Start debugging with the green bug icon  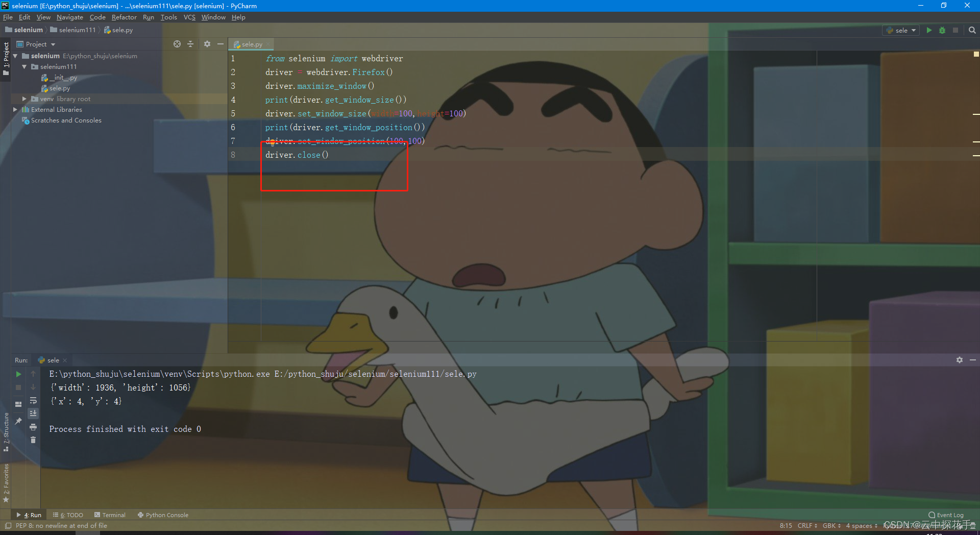pyautogui.click(x=942, y=30)
